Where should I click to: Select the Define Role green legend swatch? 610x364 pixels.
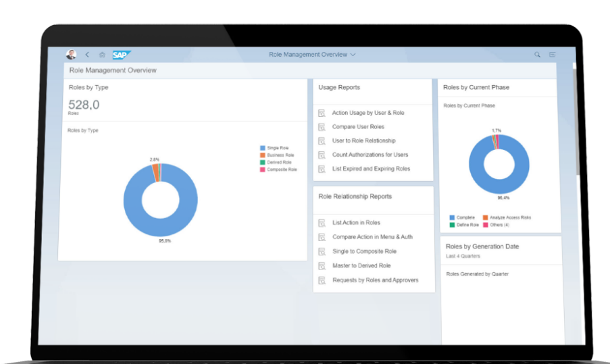(452, 225)
